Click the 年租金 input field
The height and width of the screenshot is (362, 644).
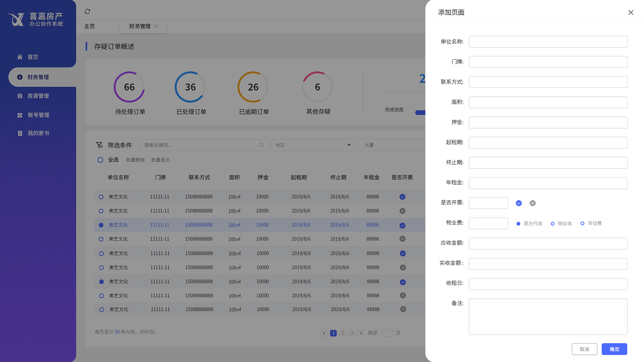click(548, 183)
